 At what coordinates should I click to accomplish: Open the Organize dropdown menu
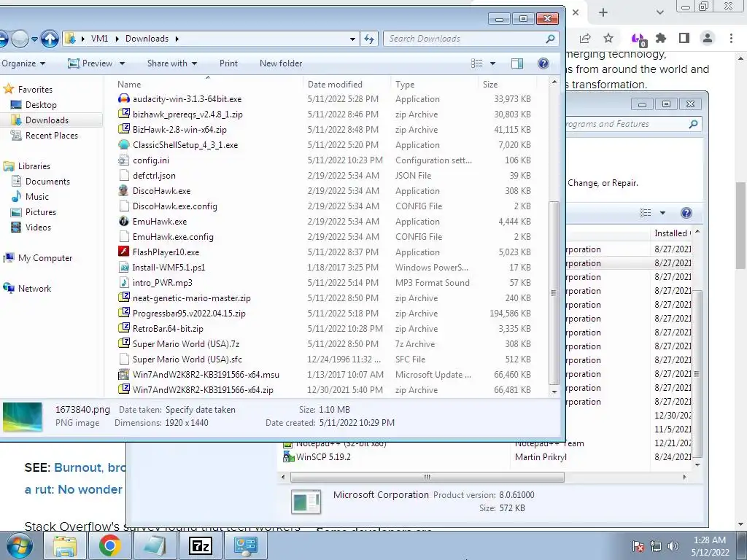click(23, 63)
